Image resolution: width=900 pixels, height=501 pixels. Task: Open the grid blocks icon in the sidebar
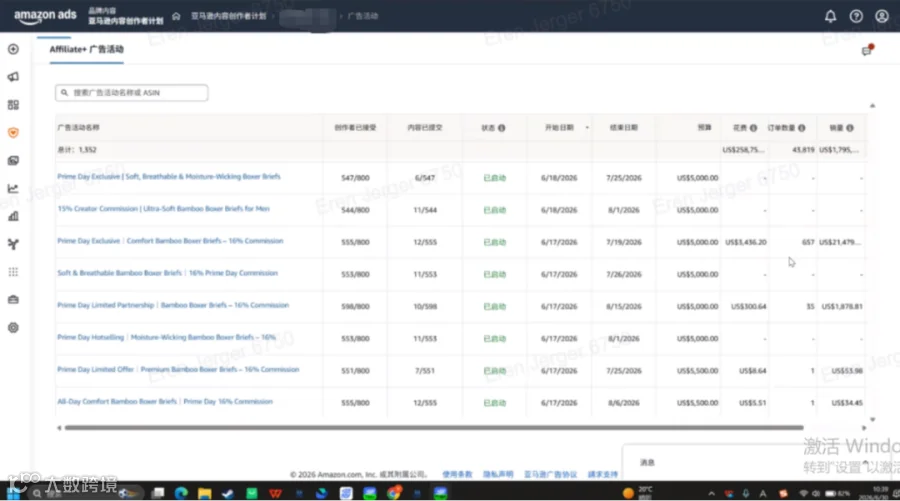tap(13, 105)
